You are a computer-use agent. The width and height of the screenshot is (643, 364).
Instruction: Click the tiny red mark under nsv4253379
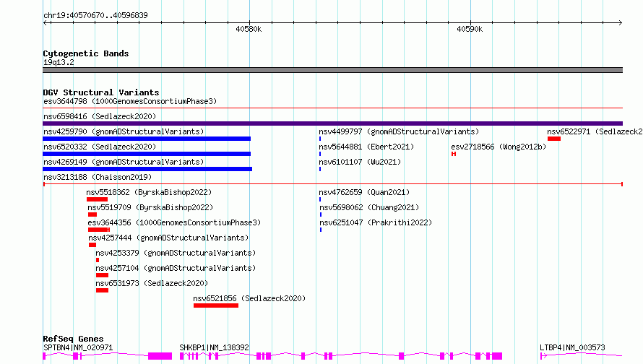[x=98, y=260]
